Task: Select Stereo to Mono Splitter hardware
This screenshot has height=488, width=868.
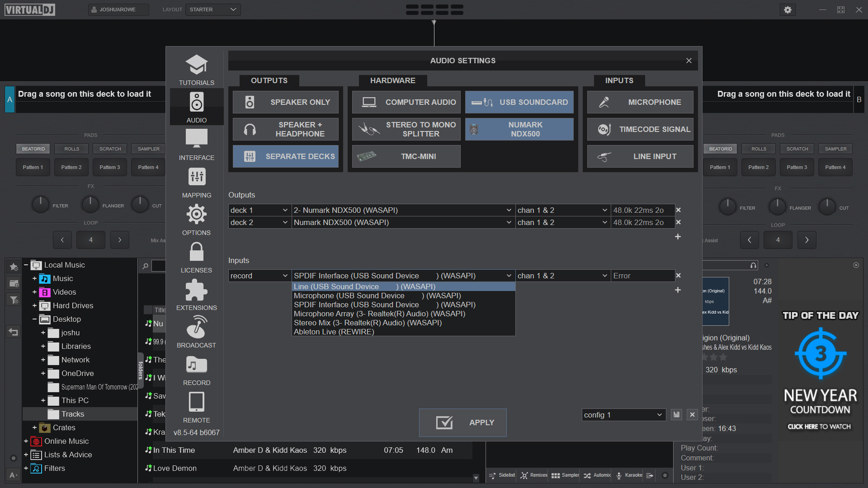Action: pyautogui.click(x=406, y=129)
